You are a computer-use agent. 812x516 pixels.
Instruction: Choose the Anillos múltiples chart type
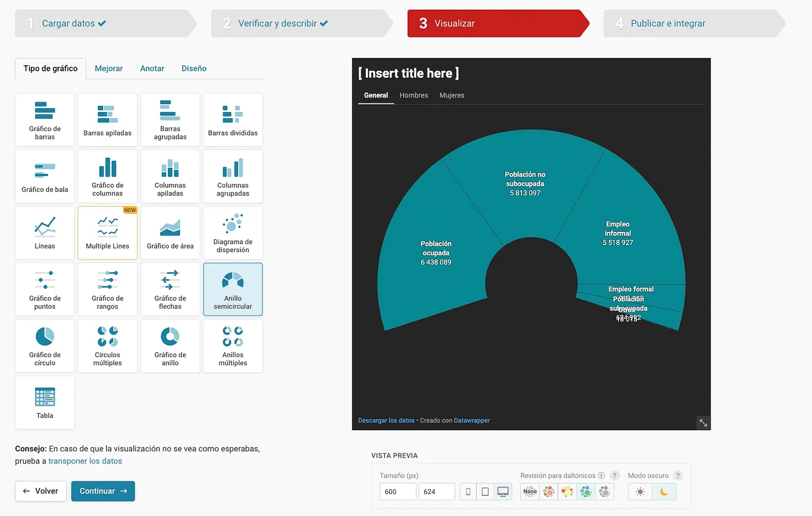click(233, 345)
